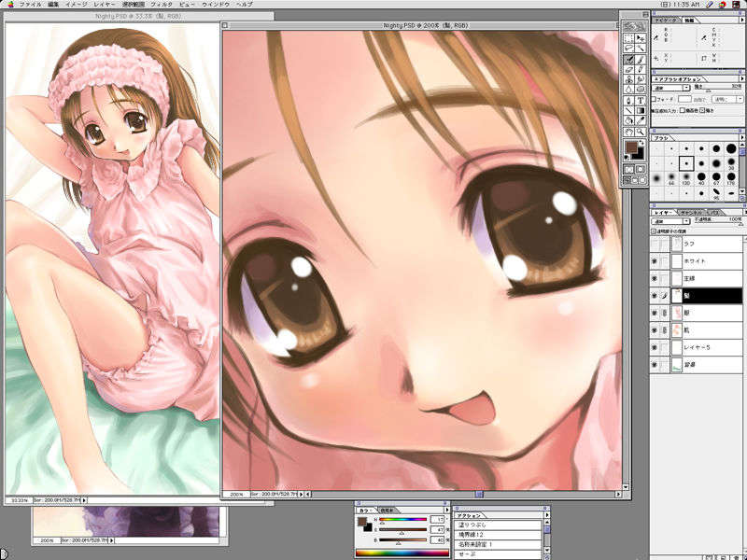Toggle preserve transparency checkbox in Layers
The image size is (747, 560).
click(654, 231)
